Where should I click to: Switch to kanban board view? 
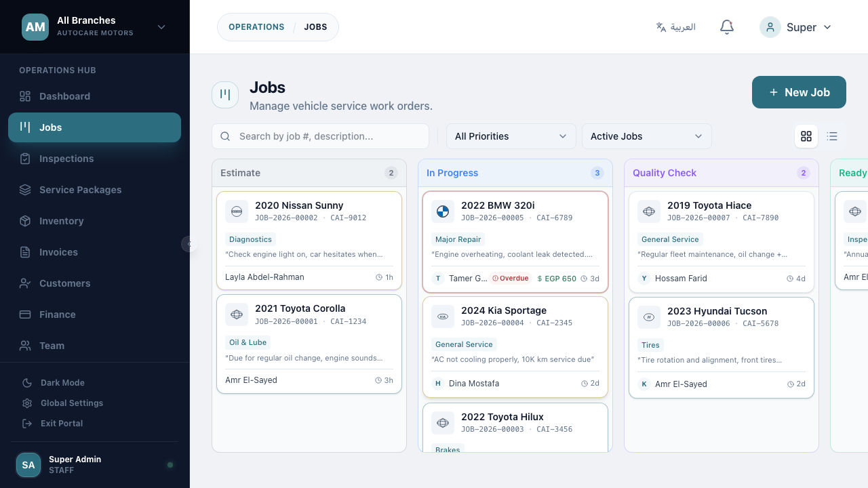coord(806,136)
